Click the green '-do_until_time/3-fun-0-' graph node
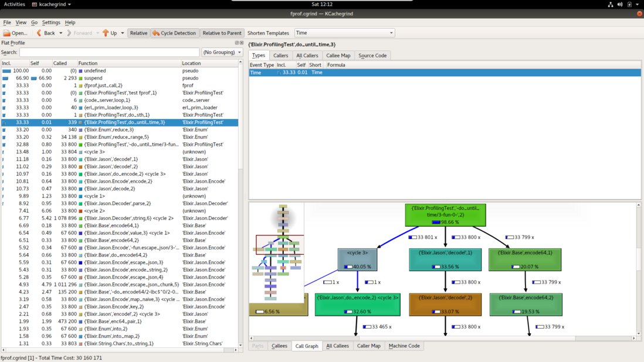This screenshot has height=362, width=644. tap(445, 215)
